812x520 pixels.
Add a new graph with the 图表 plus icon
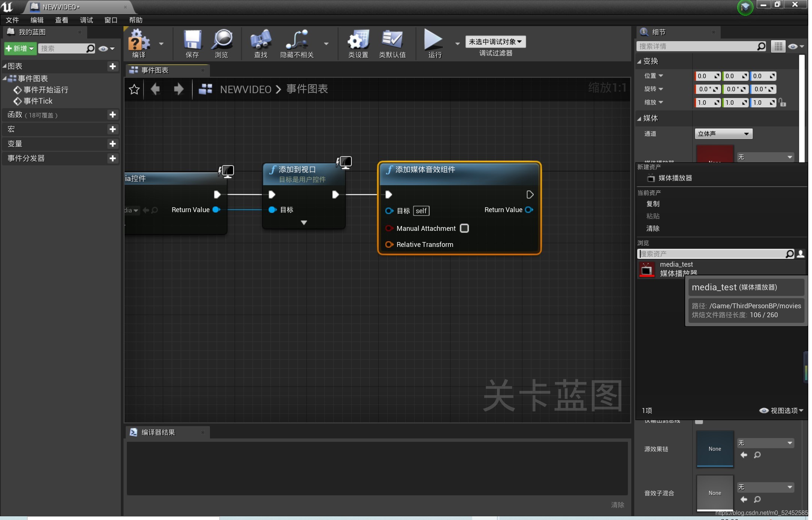click(113, 66)
